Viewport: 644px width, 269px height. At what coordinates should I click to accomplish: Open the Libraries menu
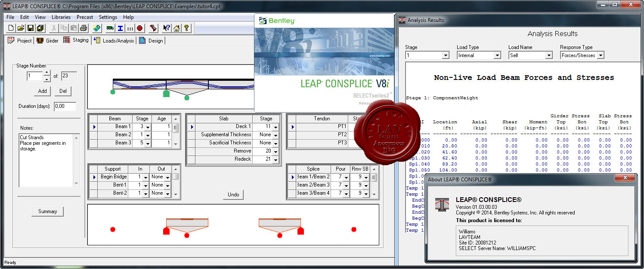click(61, 17)
